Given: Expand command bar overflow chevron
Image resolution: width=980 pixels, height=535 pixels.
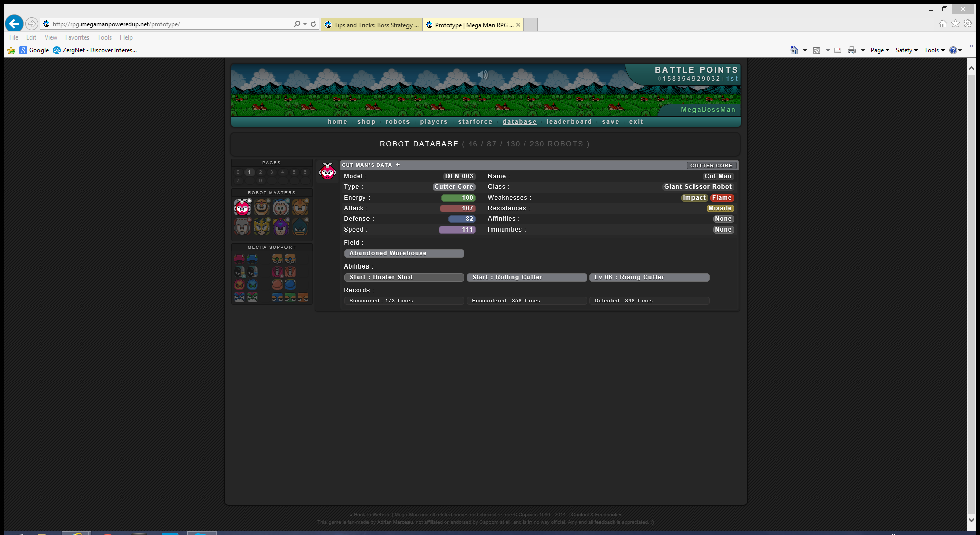Looking at the screenshot, I should (x=971, y=46).
